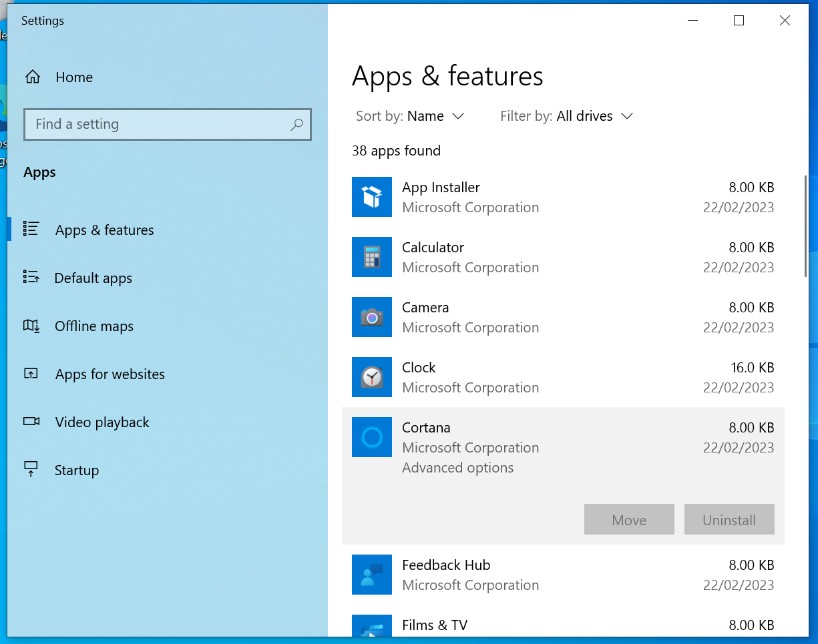
Task: Select the Offline maps icon
Action: click(31, 326)
